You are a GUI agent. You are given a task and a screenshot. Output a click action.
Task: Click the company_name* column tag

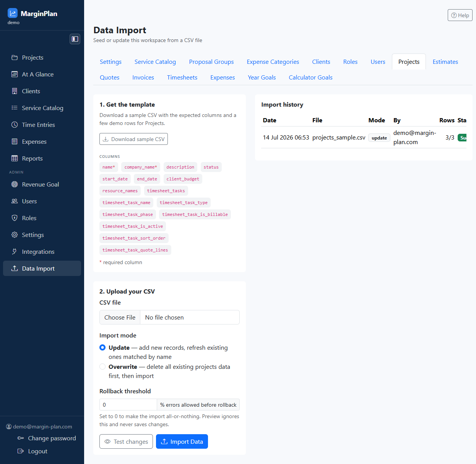pos(141,167)
